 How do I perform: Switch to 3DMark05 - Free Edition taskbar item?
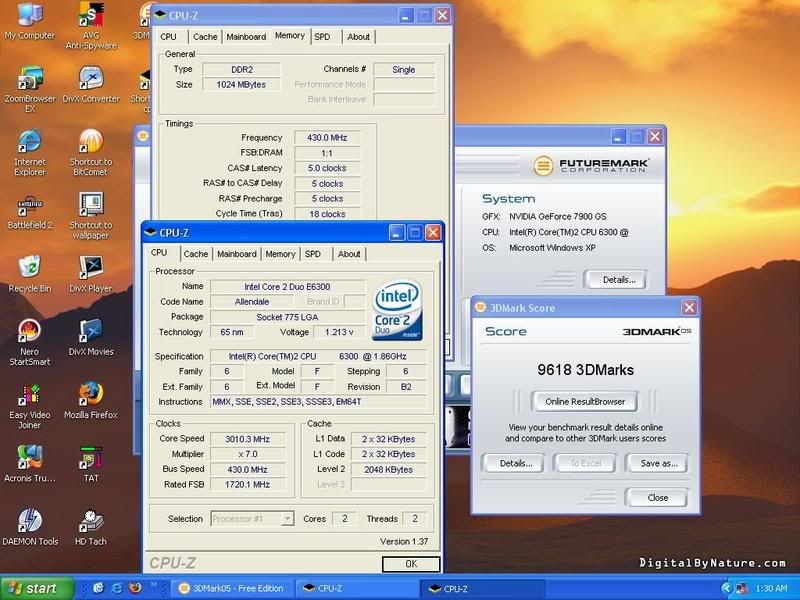230,588
